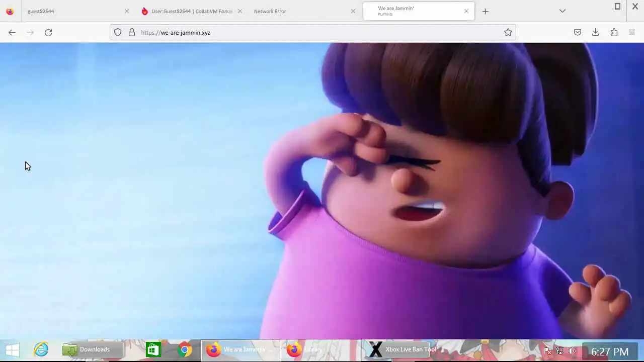The width and height of the screenshot is (644, 362).
Task: Open Xbox Live Ban Tool taskbar window
Action: coord(403,349)
